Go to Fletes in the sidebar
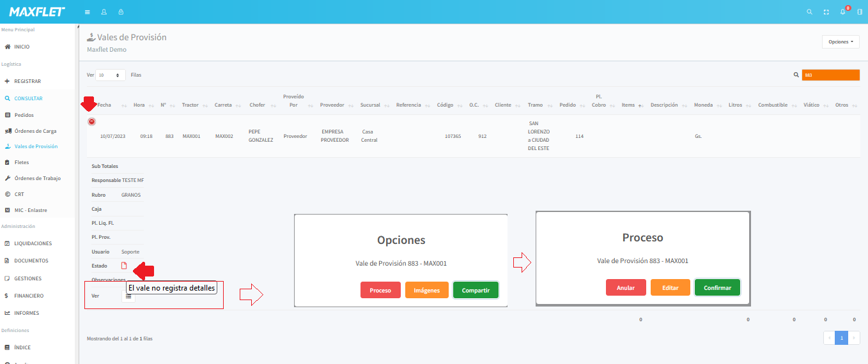Viewport: 868px width, 364px height. [22, 162]
